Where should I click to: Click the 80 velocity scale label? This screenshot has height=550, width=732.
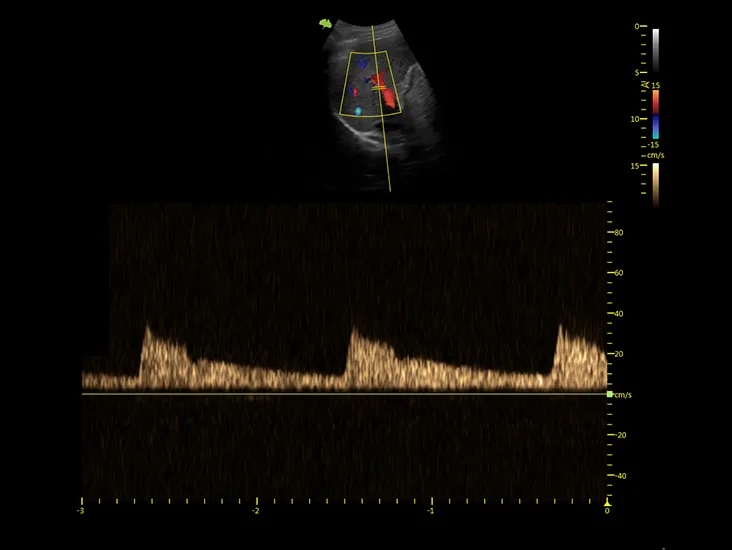(619, 233)
